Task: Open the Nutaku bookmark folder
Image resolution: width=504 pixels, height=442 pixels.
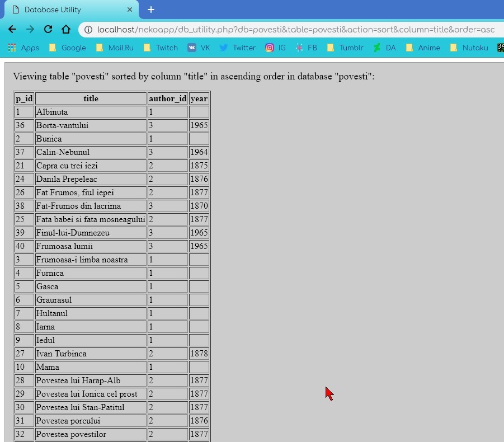Action: tap(469, 48)
